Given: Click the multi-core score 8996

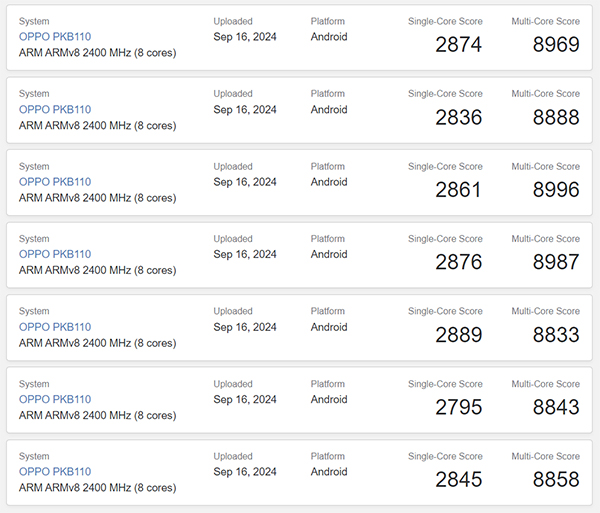Looking at the screenshot, I should [x=556, y=190].
